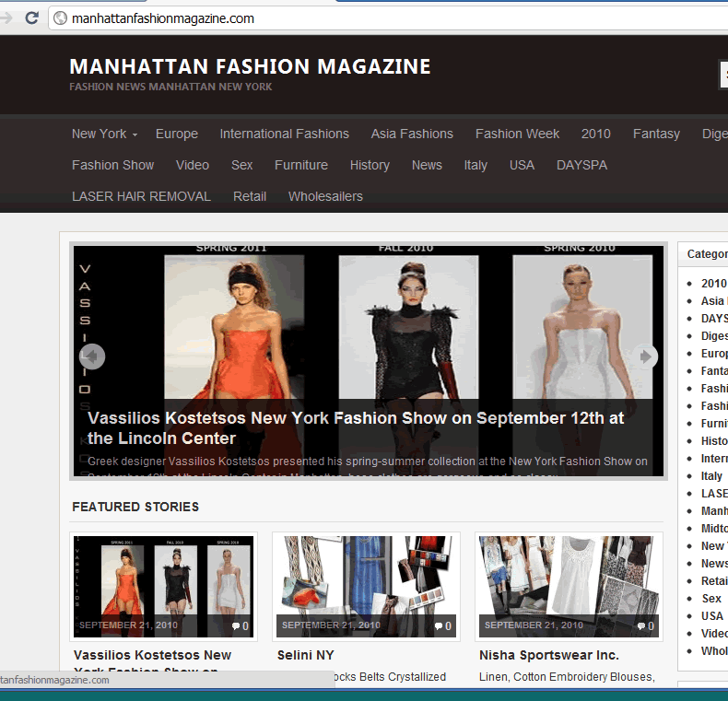Open the Retail menu item

[250, 196]
